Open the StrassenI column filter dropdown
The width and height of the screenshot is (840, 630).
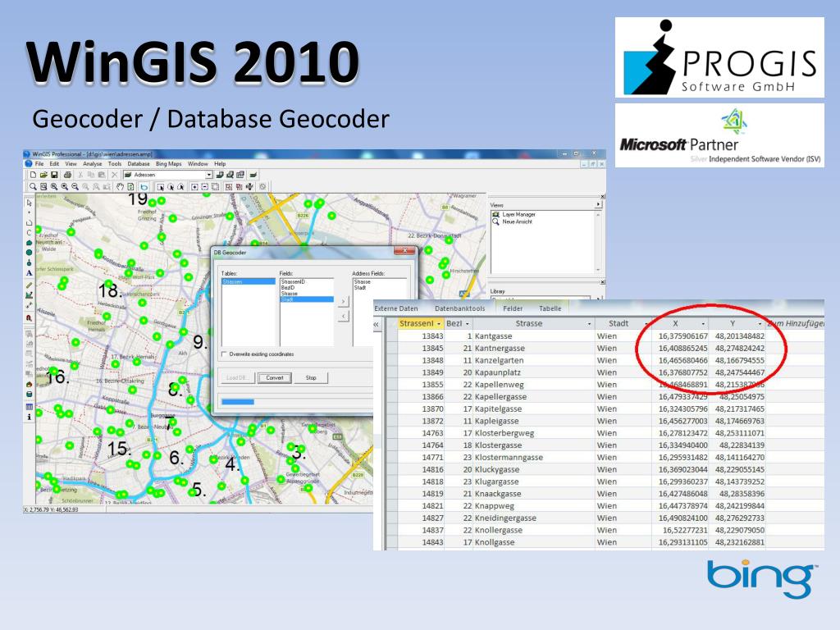click(x=438, y=324)
